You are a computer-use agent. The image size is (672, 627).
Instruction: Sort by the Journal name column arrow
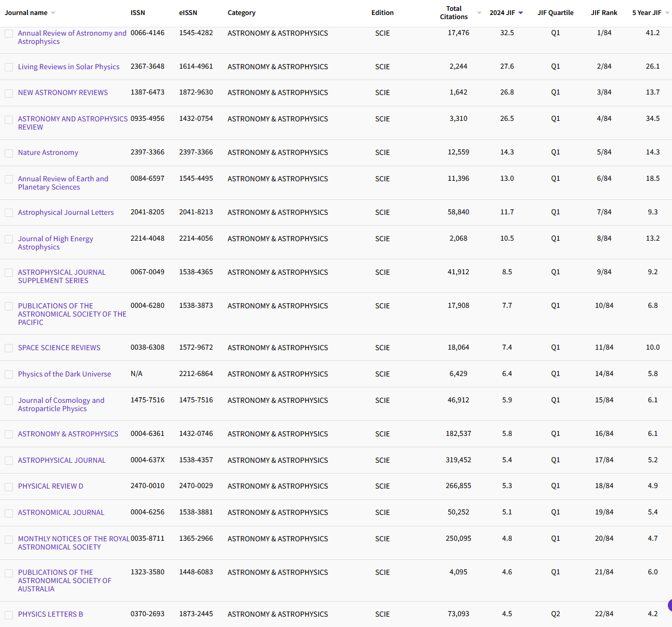[53, 13]
